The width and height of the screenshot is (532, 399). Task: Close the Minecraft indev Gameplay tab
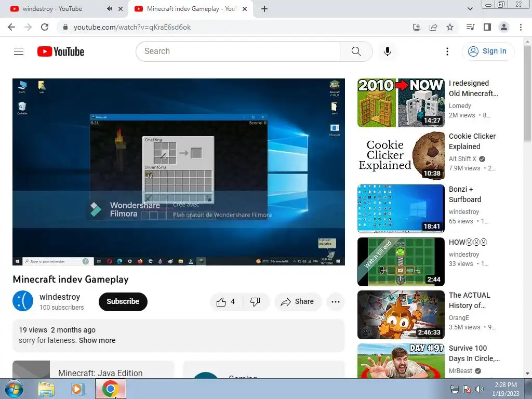point(245,9)
